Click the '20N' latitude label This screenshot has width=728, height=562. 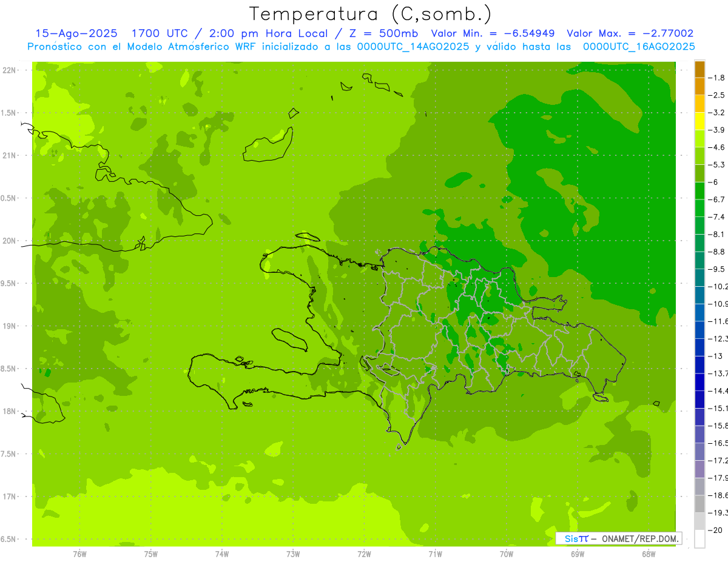[x=10, y=241]
